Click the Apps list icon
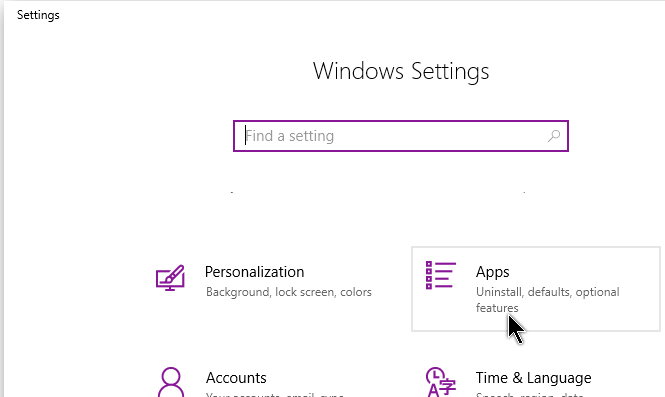This screenshot has height=397, width=665. click(x=441, y=275)
